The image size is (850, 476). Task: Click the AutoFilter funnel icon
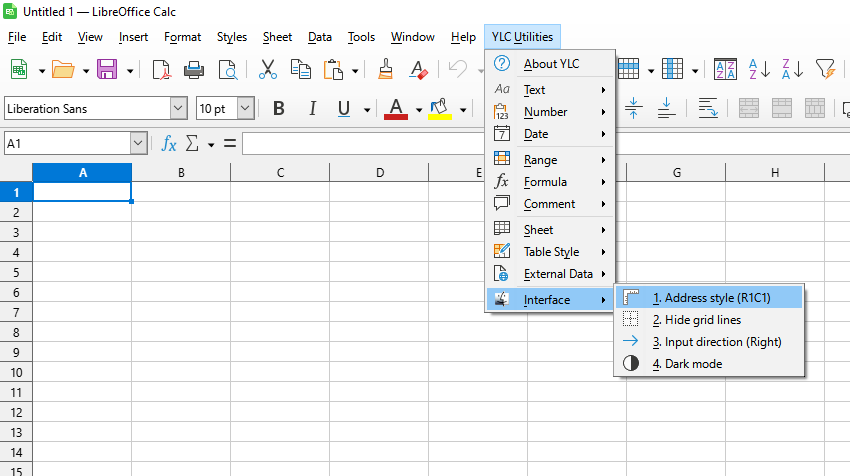[824, 69]
